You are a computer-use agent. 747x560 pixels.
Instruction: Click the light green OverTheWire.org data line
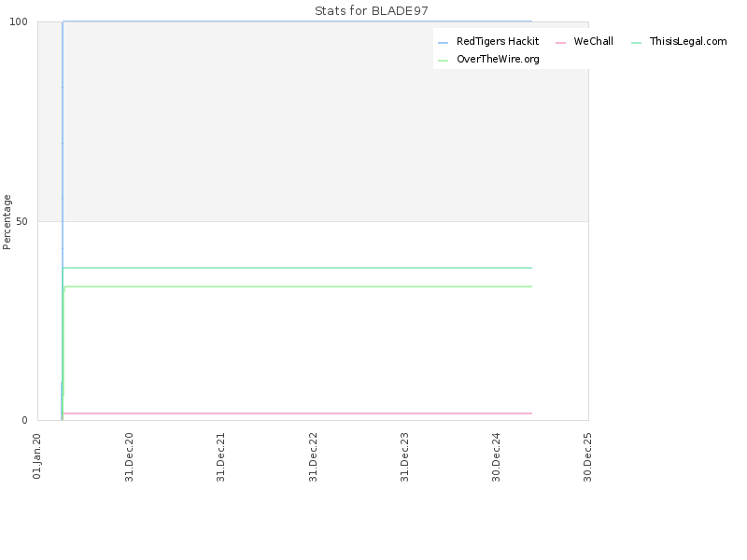click(x=297, y=287)
